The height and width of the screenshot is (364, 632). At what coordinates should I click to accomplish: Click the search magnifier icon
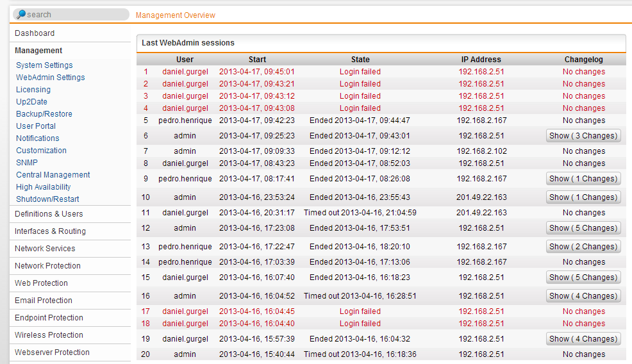coord(21,15)
